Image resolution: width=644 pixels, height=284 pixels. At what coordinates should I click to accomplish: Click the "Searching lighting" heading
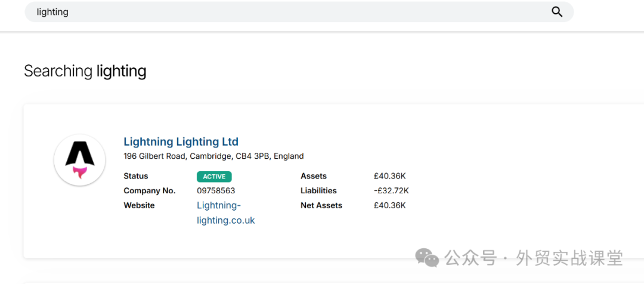(x=85, y=72)
